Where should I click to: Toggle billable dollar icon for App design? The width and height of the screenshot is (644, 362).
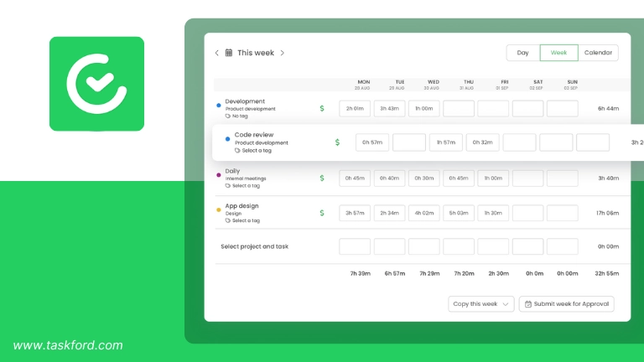click(x=321, y=213)
